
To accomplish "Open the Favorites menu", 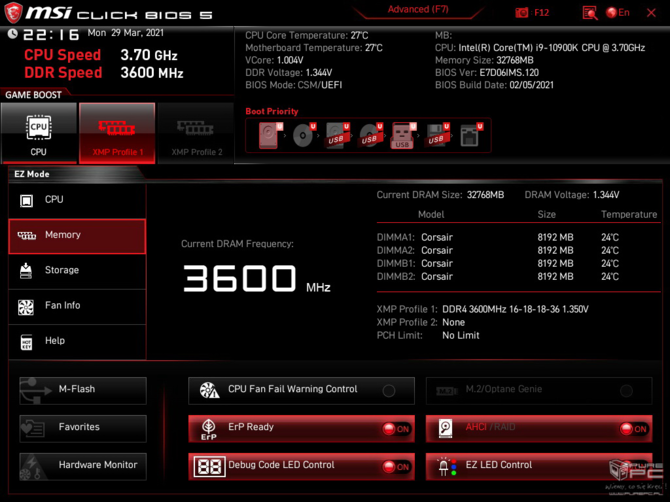I will [83, 429].
